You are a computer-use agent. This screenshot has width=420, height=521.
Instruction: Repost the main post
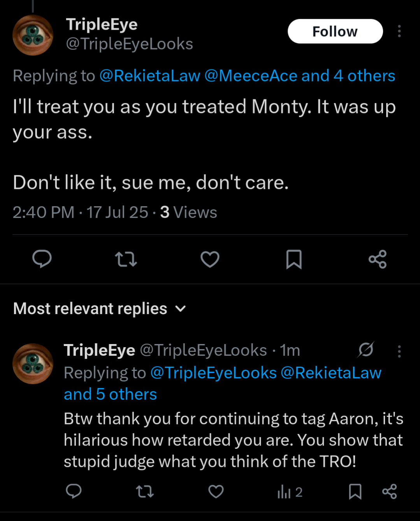[126, 259]
